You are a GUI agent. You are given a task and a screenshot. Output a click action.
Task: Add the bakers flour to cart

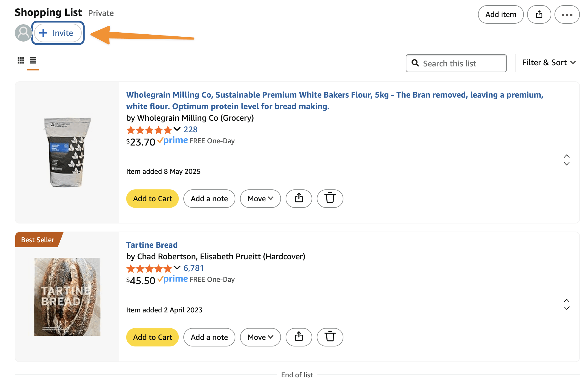(152, 199)
